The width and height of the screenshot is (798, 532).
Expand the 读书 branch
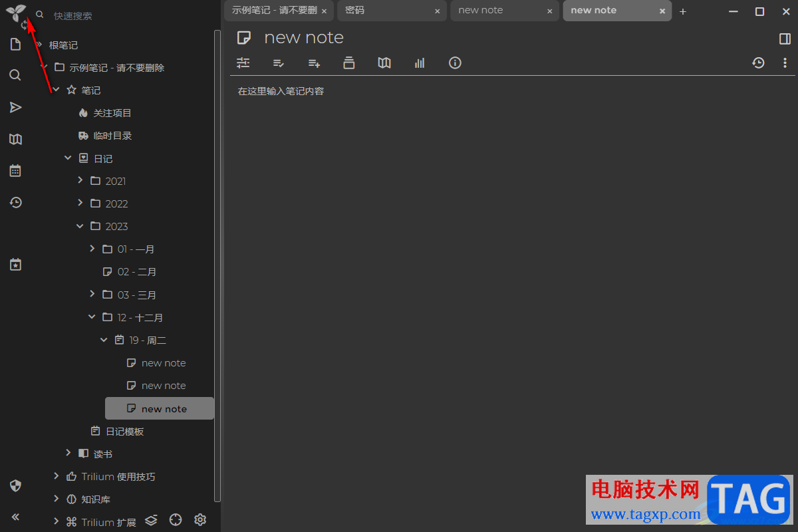pyautogui.click(x=68, y=454)
